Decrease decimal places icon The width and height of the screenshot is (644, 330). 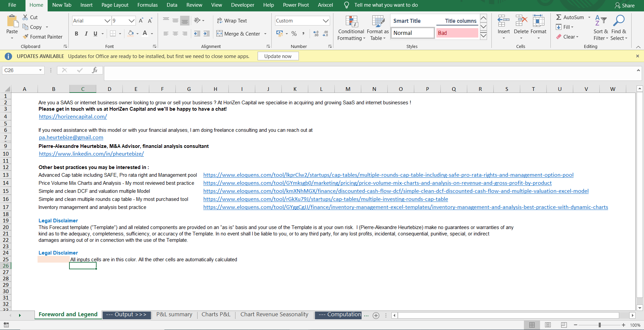click(x=325, y=34)
